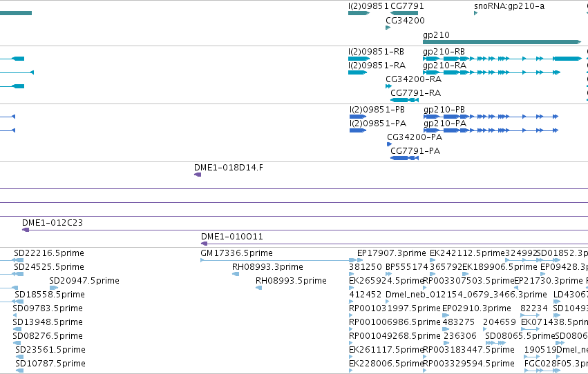The height and width of the screenshot is (374, 588).
Task: Open the SD08276.5prime EST label
Action: coord(48,336)
